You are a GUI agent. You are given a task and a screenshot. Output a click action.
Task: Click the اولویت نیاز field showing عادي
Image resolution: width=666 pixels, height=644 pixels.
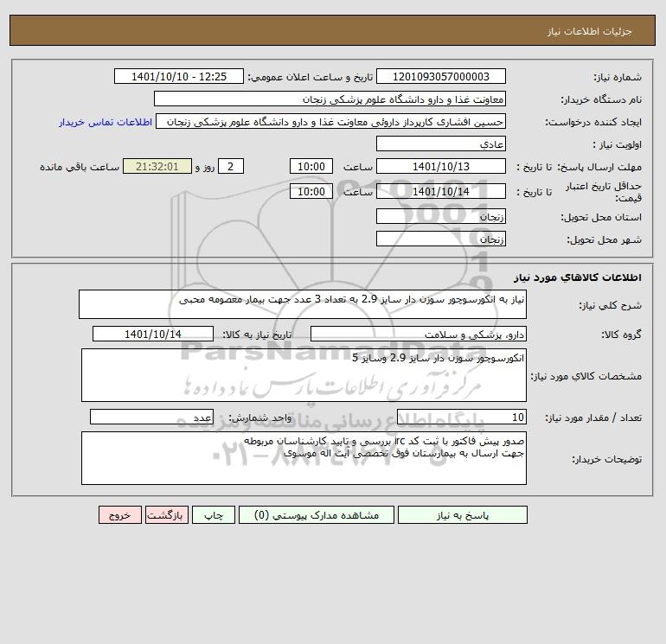click(x=441, y=143)
